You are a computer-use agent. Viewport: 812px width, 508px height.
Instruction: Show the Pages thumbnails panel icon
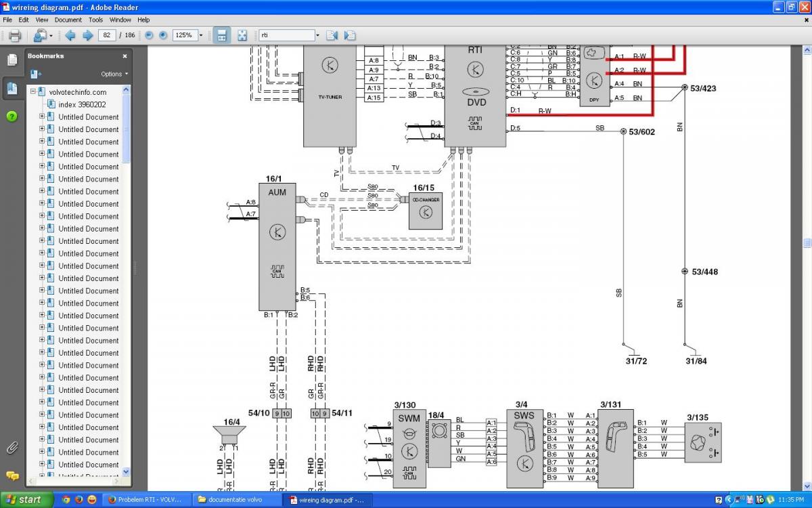12,60
